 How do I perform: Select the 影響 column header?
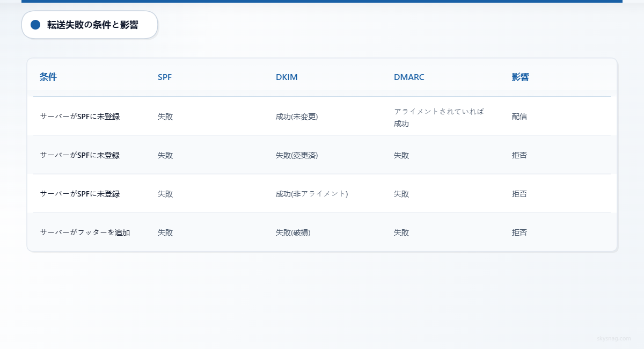point(521,77)
